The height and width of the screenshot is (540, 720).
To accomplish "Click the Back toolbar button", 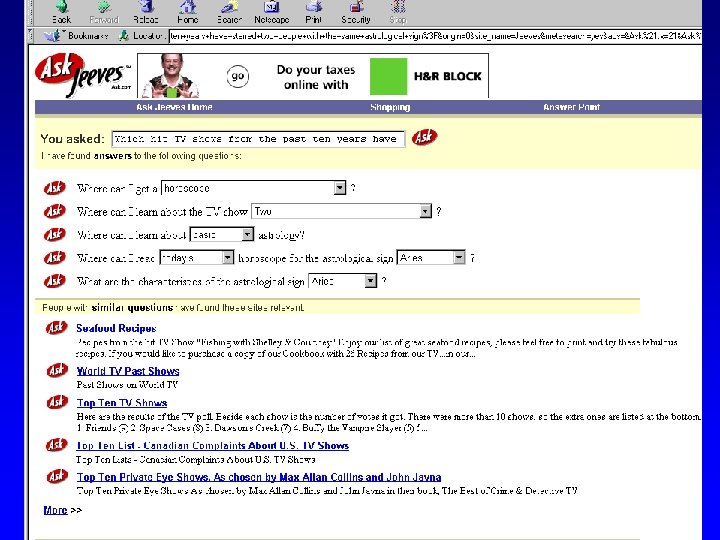I will coord(61,12).
